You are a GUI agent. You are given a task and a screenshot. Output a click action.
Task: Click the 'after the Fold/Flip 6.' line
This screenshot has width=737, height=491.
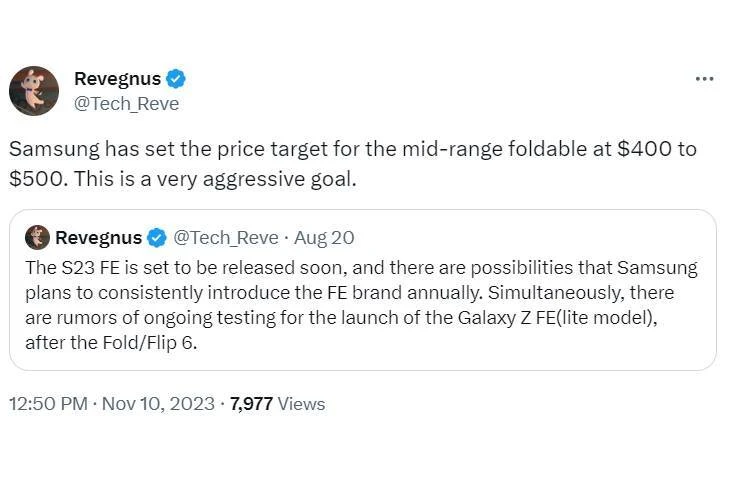point(111,343)
